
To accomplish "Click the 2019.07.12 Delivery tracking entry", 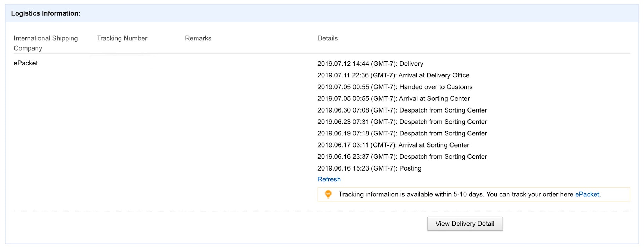I will coord(370,64).
